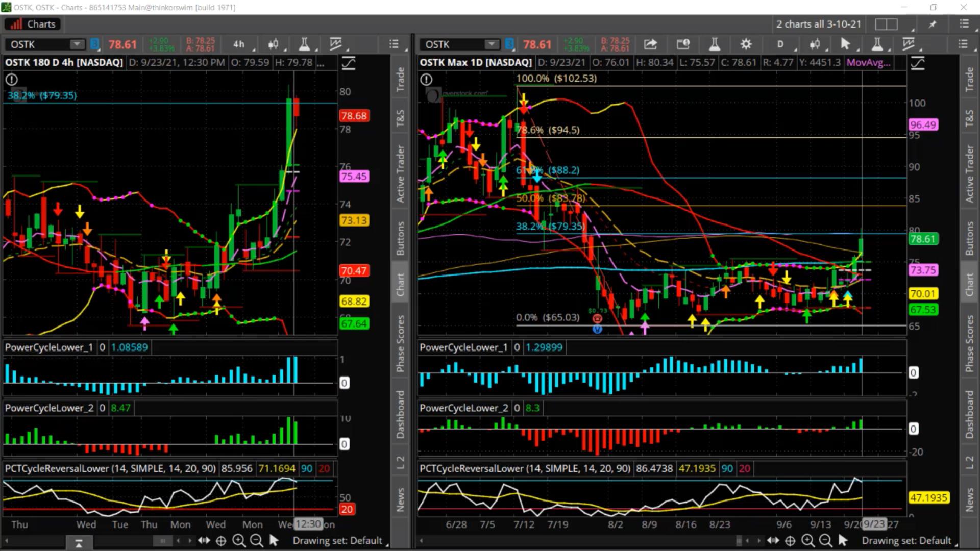Click left chart's crosshair icon
Screen dimensions: 980x551
coord(221,541)
